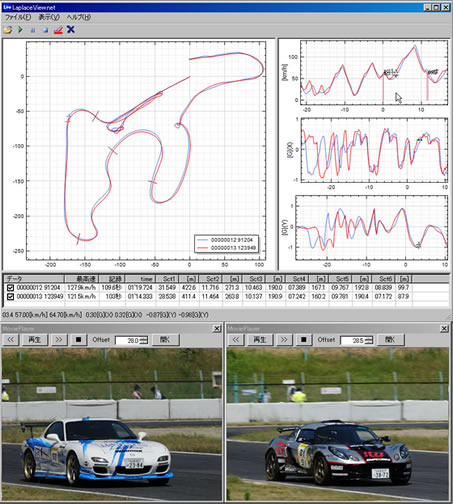
Task: Fast-forward the left movie player
Action: coord(59,340)
